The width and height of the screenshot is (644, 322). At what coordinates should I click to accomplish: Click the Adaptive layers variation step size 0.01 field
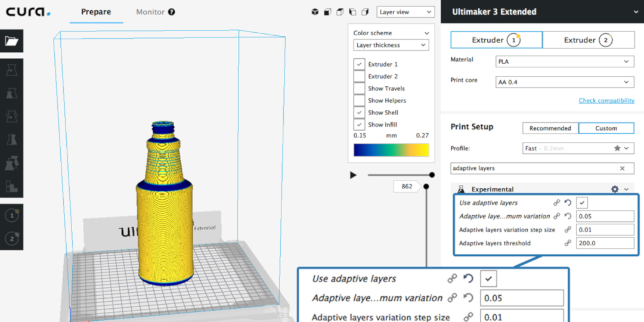(x=605, y=230)
